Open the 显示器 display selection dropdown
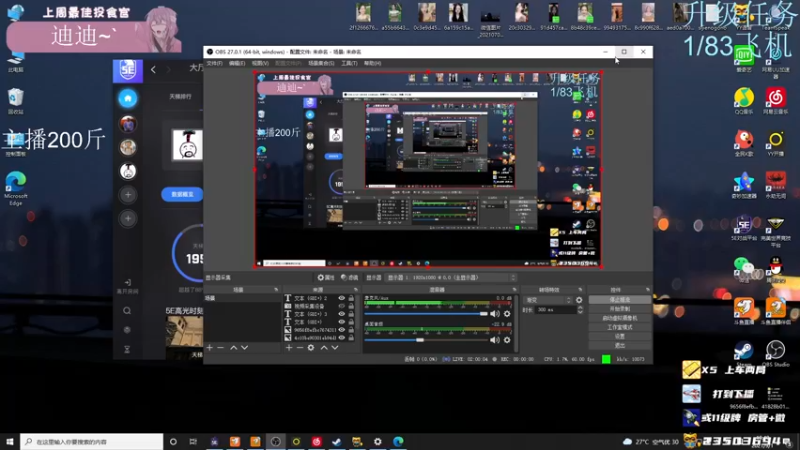Image resolution: width=800 pixels, height=450 pixels. click(x=451, y=278)
